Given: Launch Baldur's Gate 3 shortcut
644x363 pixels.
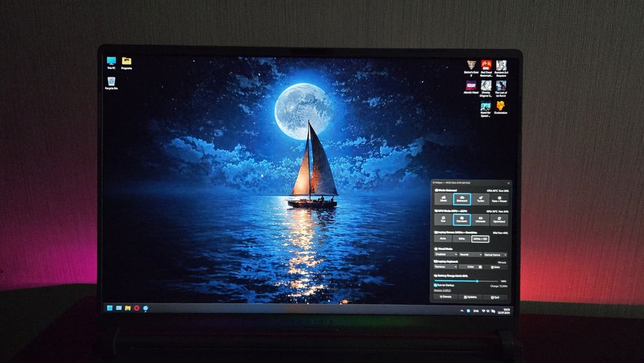Looking at the screenshot, I should (x=471, y=68).
